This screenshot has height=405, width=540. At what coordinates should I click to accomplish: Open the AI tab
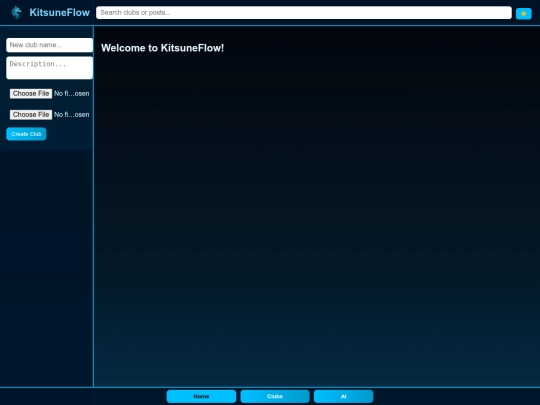tap(343, 396)
